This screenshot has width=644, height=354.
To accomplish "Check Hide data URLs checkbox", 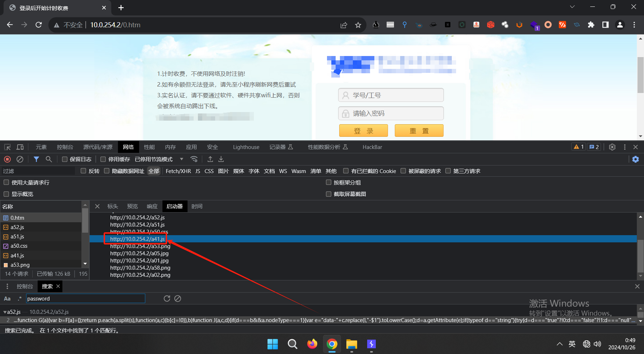I will (106, 171).
